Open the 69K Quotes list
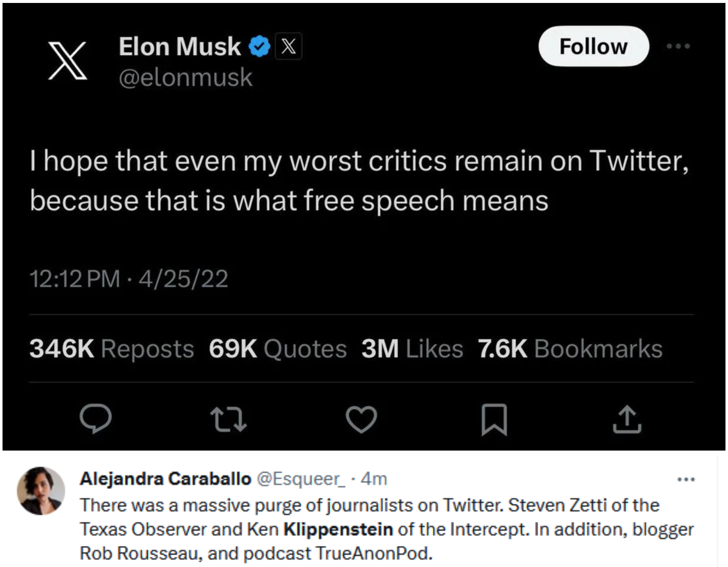Screen dimensions: 728x567 pos(278,349)
